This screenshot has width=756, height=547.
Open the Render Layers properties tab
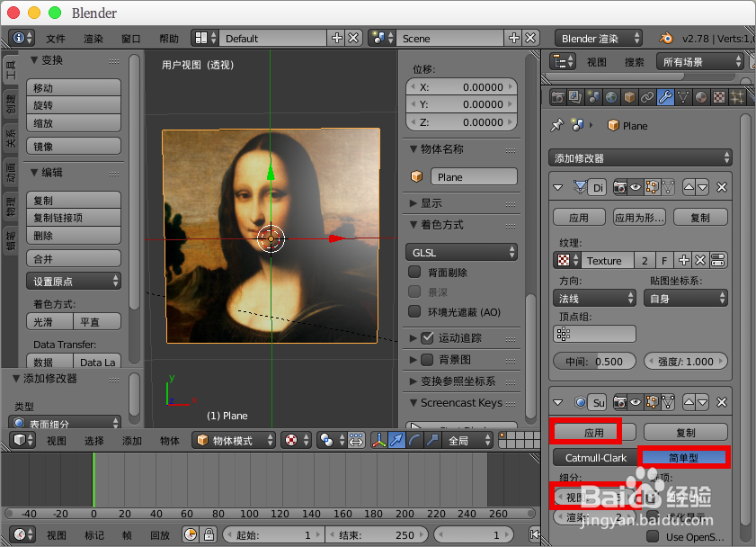click(x=575, y=97)
